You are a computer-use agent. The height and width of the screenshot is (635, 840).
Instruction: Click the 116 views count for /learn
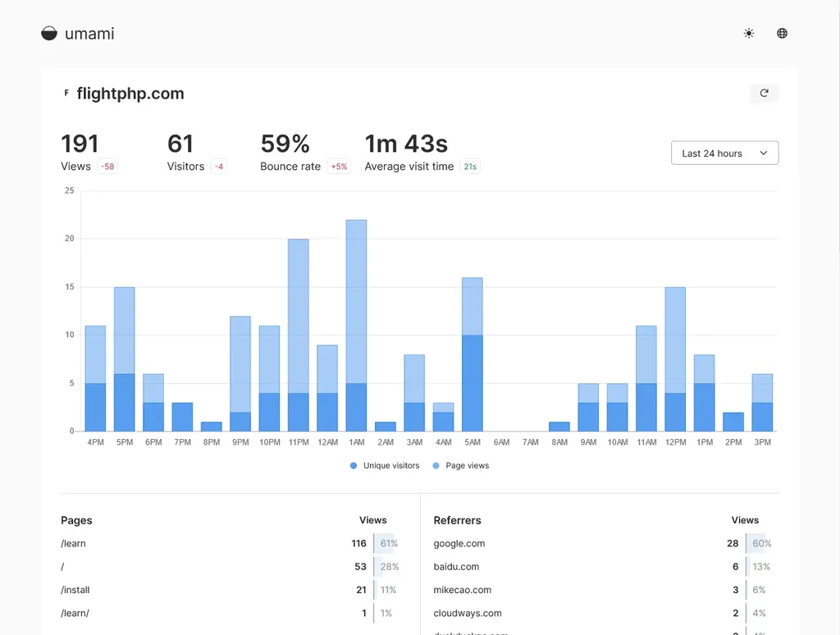click(359, 543)
